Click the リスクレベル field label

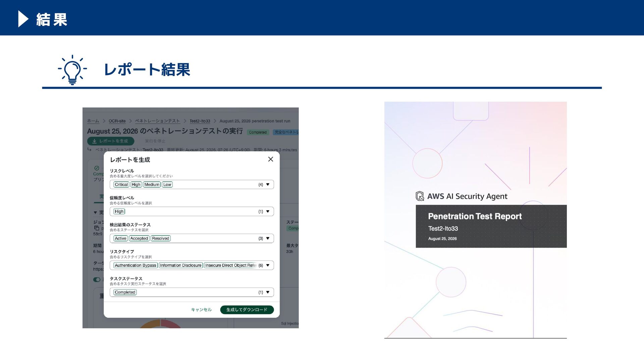[122, 171]
